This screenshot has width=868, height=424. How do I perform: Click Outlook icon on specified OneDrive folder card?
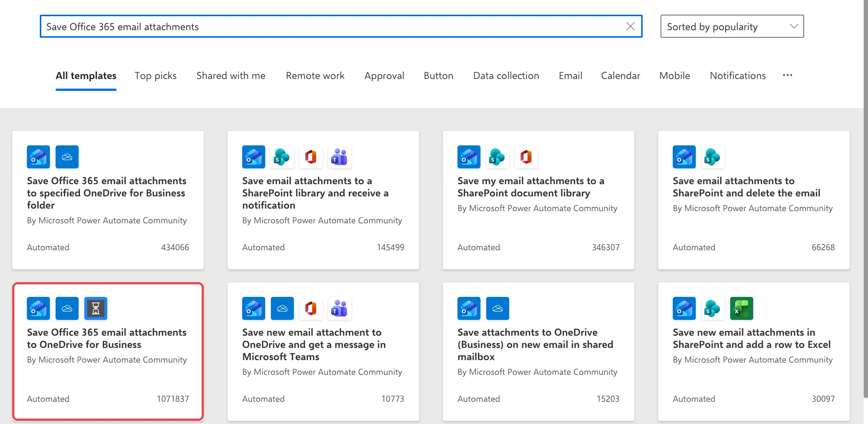point(38,157)
